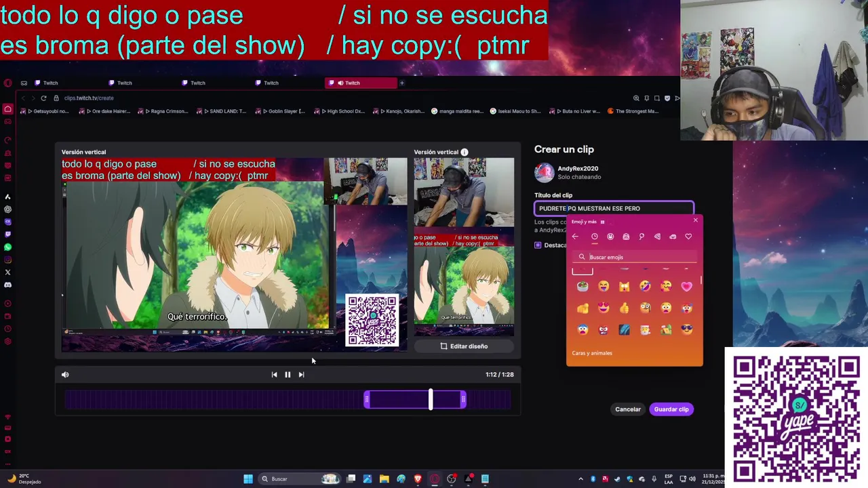Open celebrations and objects emoji tab

pos(642,237)
